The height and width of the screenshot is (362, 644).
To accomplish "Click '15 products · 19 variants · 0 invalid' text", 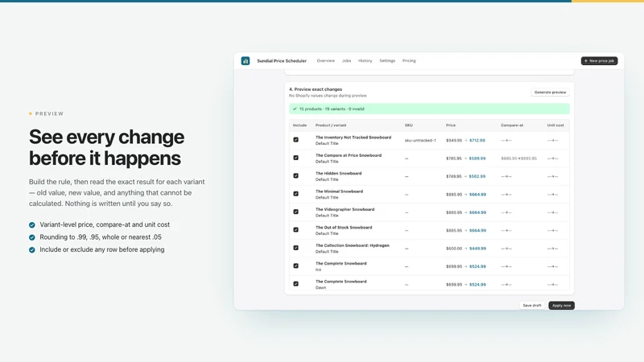I will coord(332,109).
